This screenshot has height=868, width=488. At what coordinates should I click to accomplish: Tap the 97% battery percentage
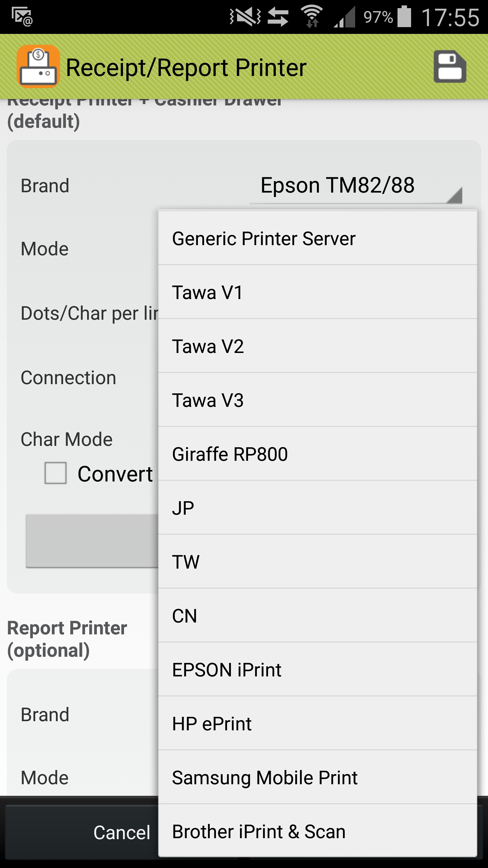point(378,17)
